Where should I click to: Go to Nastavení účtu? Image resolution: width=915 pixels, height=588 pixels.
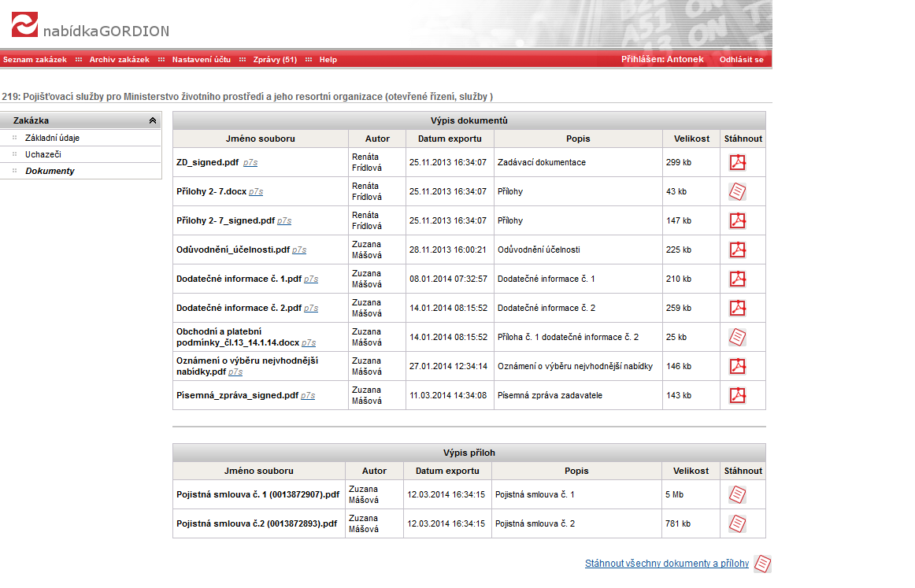202,60
